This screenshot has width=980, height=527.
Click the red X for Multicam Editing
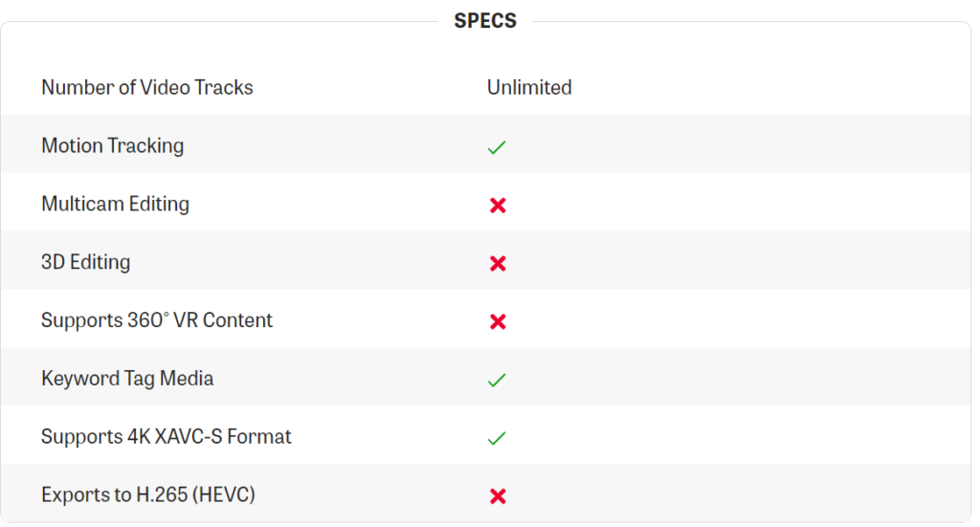click(x=498, y=206)
